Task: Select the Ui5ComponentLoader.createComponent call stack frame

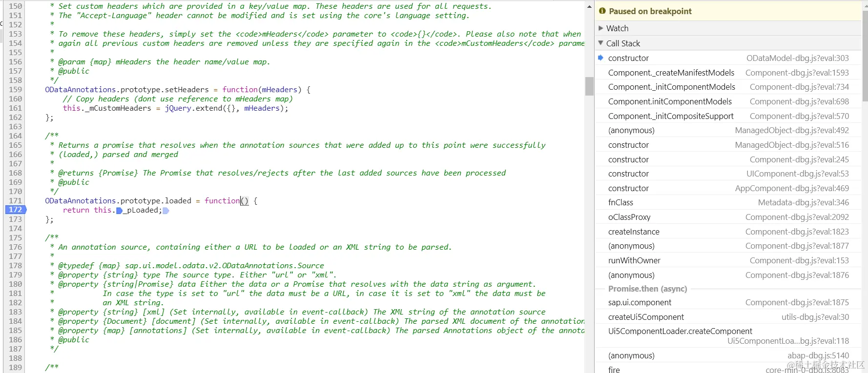Action: (x=728, y=336)
